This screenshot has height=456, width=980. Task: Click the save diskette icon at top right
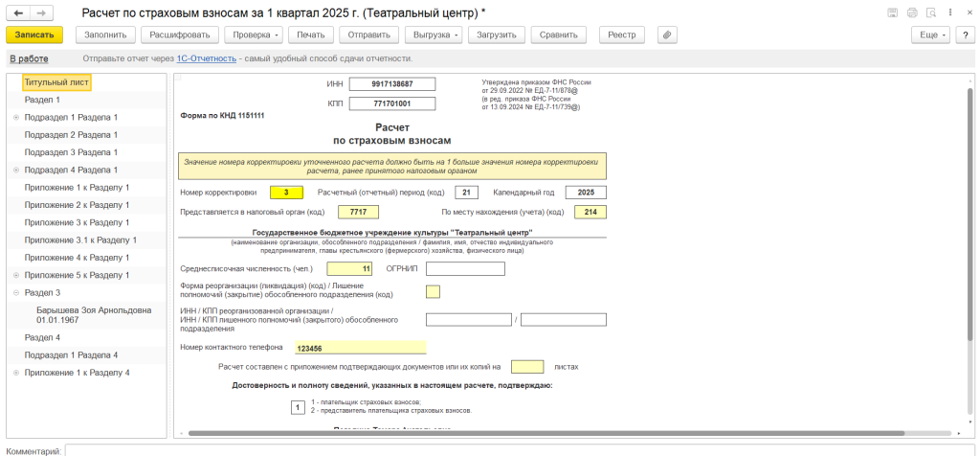[893, 12]
